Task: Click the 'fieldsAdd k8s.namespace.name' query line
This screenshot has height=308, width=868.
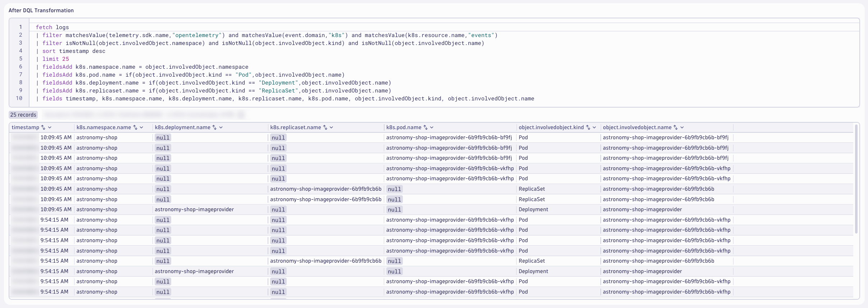Action: [142, 67]
